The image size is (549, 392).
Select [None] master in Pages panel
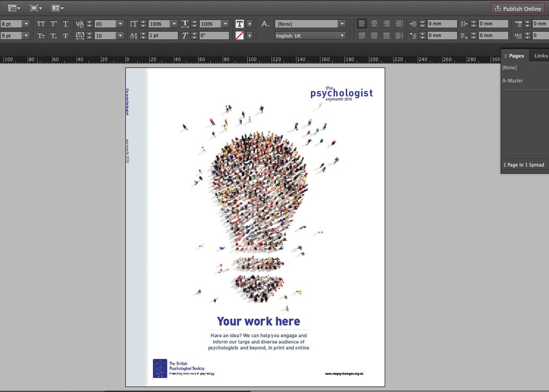[510, 68]
